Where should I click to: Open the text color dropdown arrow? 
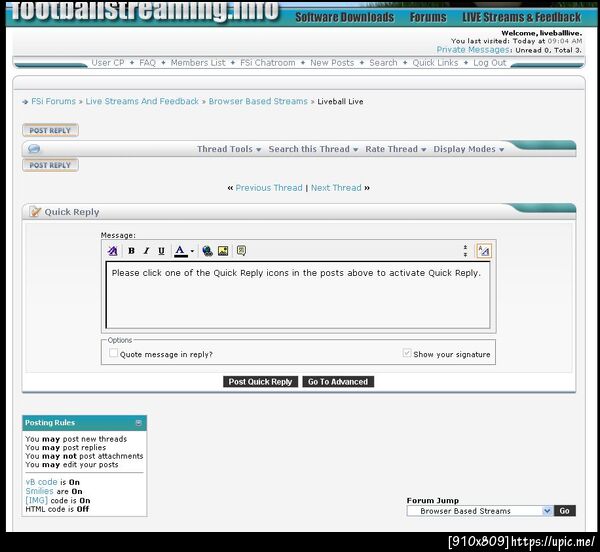pyautogui.click(x=192, y=251)
